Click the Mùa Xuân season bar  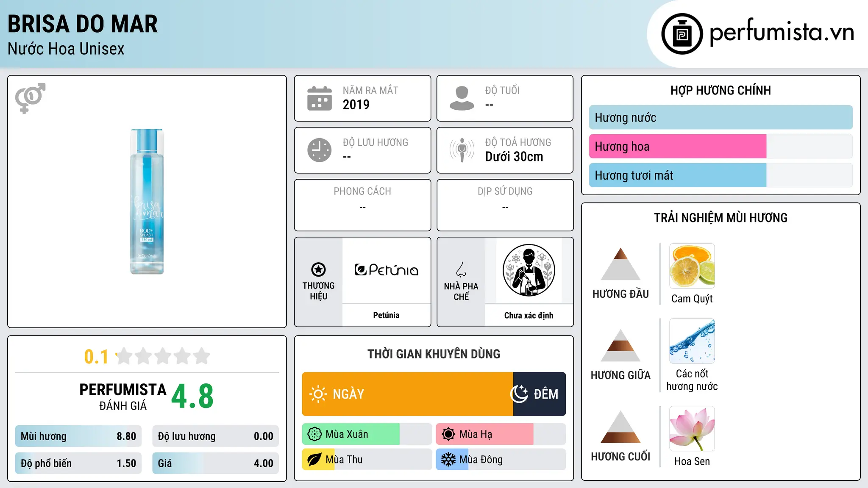pyautogui.click(x=367, y=434)
